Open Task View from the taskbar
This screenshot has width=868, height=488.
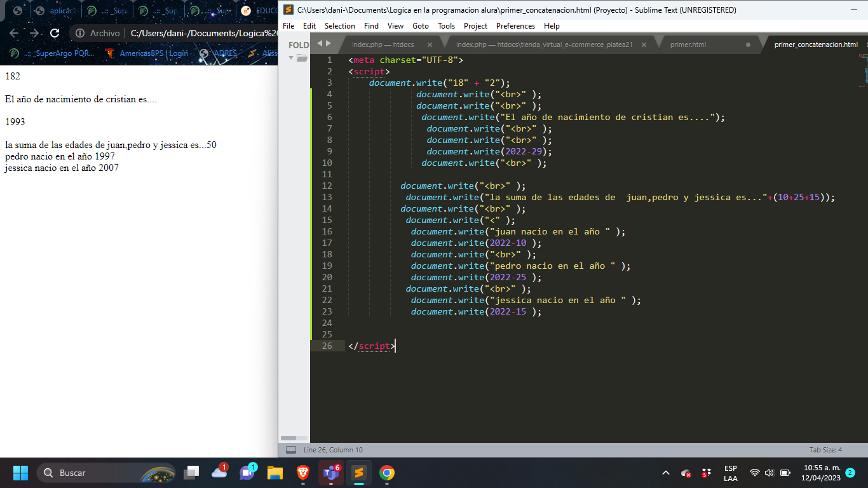(191, 473)
